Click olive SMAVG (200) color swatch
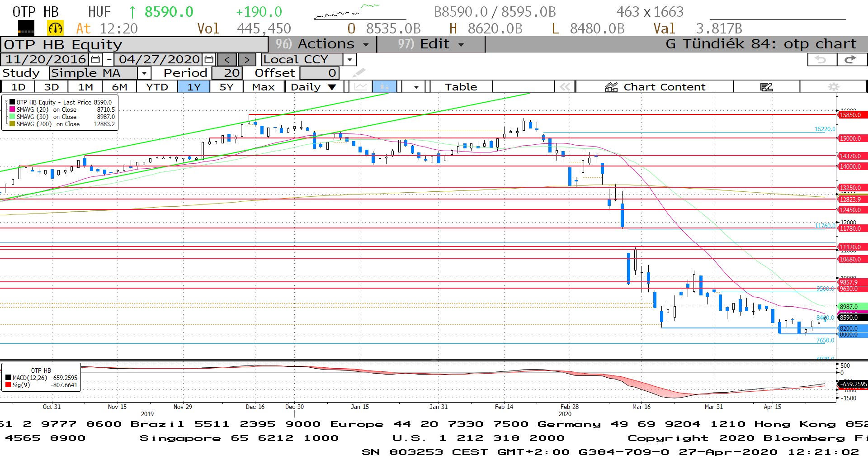This screenshot has width=868, height=470. point(13,124)
